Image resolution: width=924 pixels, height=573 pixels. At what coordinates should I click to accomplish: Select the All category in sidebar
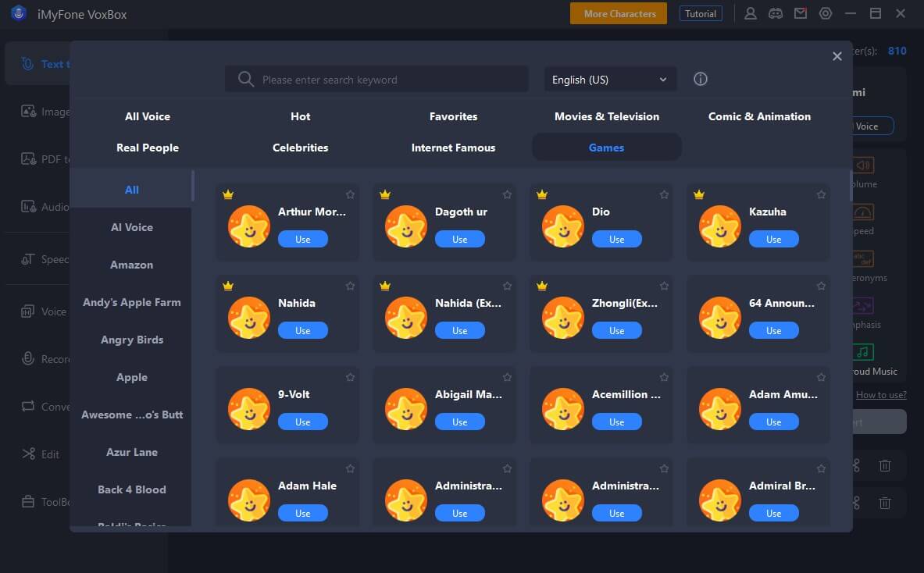(x=131, y=190)
